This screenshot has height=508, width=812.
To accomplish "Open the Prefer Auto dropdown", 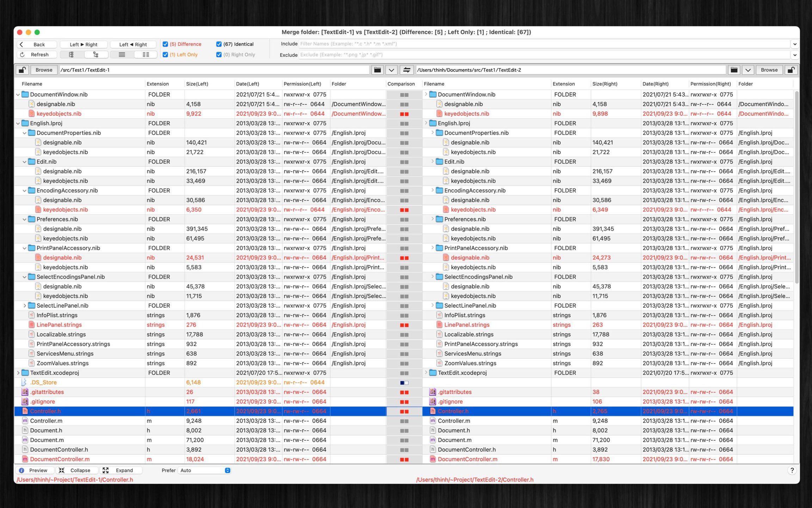I will pyautogui.click(x=205, y=470).
